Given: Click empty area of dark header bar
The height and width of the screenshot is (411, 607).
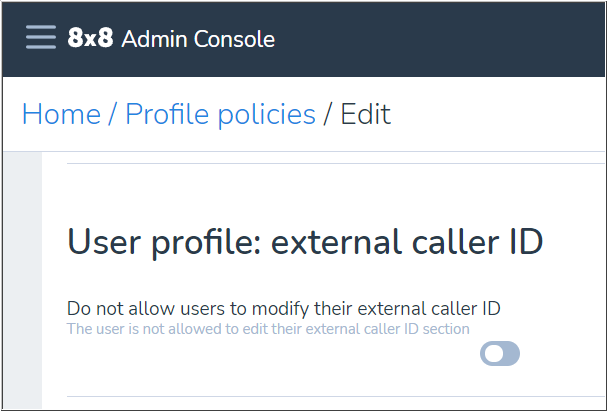Looking at the screenshot, I should 450,39.
